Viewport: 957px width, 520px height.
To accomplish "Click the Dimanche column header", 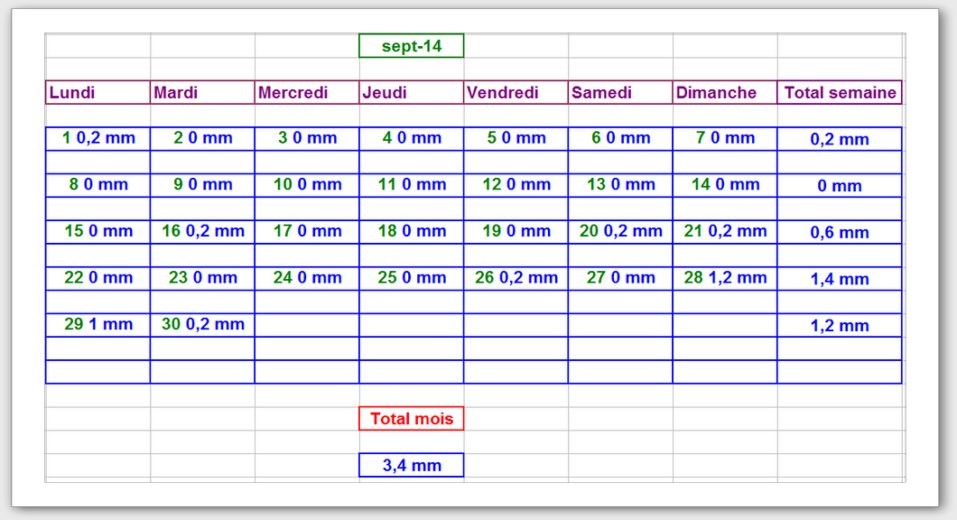I will 725,92.
